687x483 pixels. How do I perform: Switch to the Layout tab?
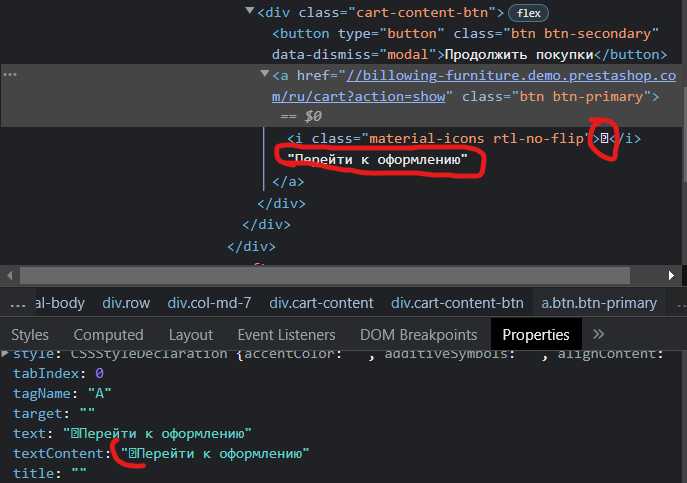click(x=191, y=335)
